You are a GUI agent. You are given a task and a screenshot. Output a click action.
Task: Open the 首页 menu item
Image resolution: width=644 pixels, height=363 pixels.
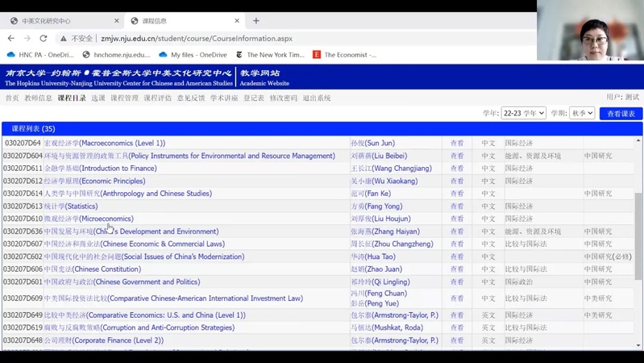pyautogui.click(x=12, y=98)
